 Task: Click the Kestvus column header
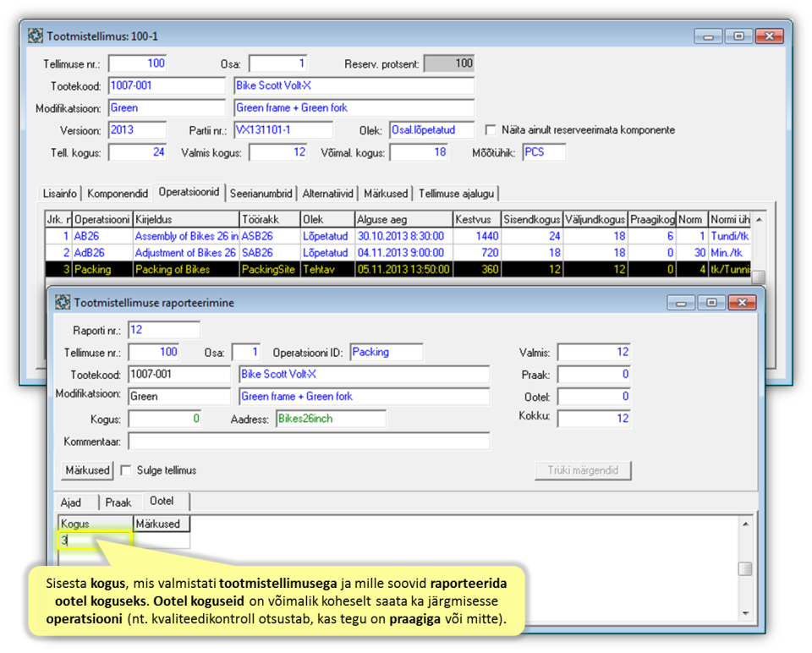coord(477,220)
